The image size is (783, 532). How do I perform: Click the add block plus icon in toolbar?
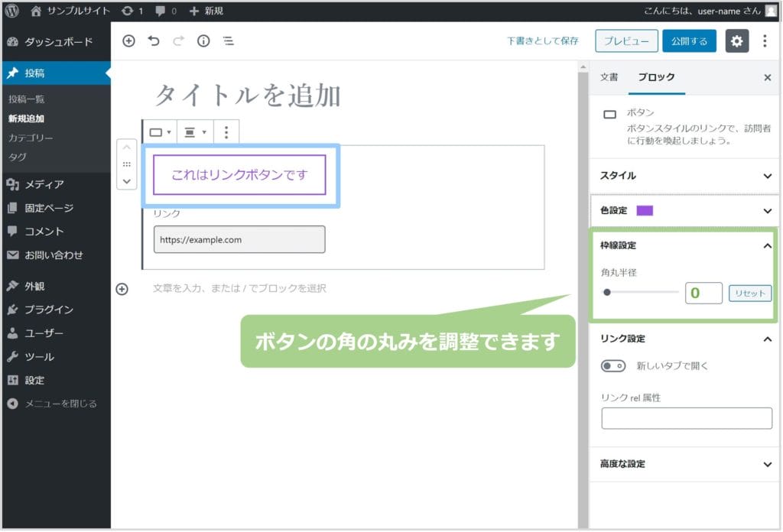click(x=128, y=41)
